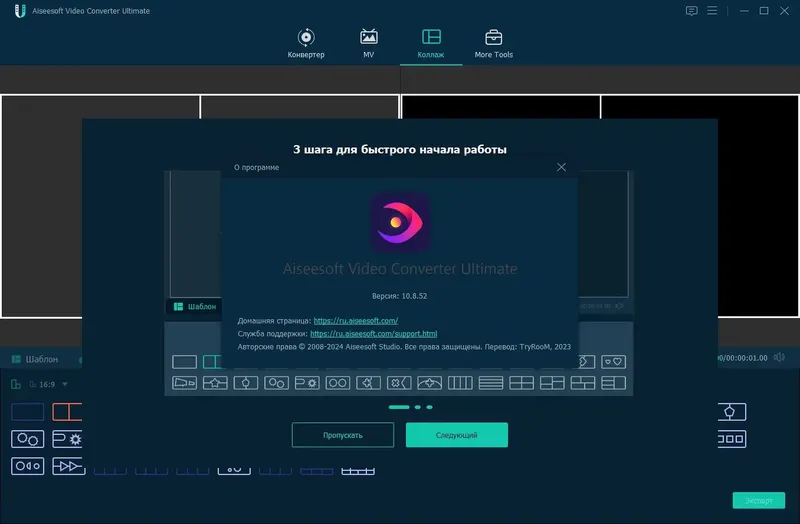
Task: Open the More Tools tab
Action: tap(493, 43)
